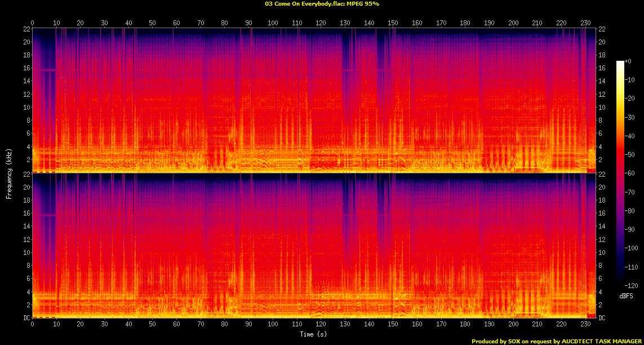Click the 230 mark on the top time axis
Viewport: 644px width, 345px height.
click(x=585, y=23)
